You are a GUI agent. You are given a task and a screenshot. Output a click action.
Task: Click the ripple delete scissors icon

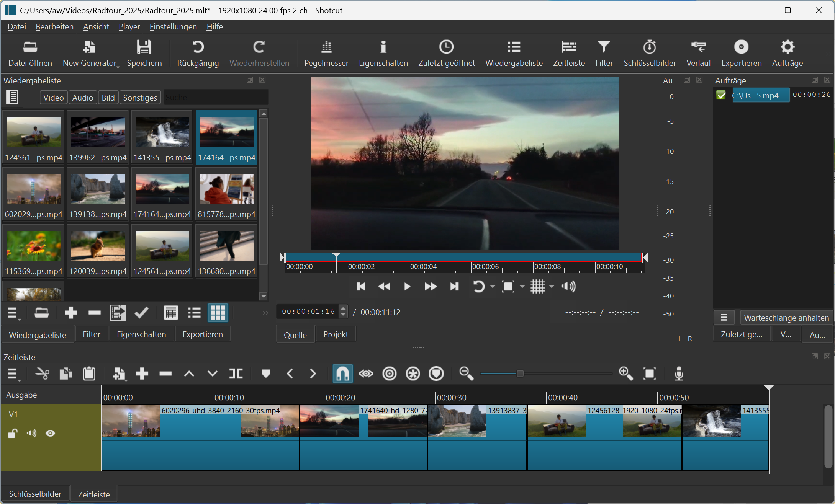point(42,374)
